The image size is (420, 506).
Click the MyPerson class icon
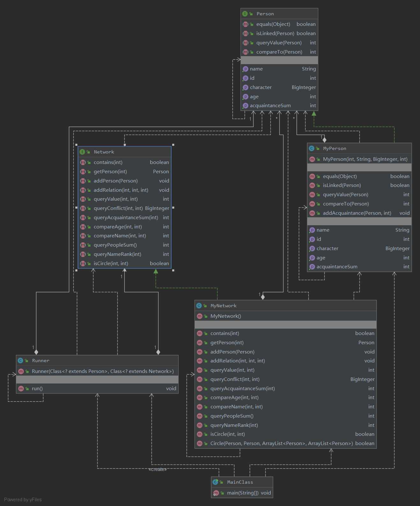click(x=312, y=148)
